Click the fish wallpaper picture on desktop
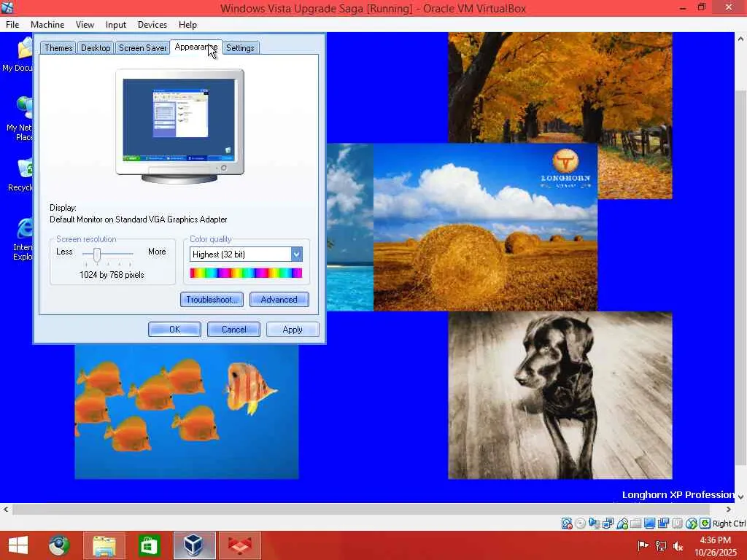The width and height of the screenshot is (747, 560). click(187, 411)
